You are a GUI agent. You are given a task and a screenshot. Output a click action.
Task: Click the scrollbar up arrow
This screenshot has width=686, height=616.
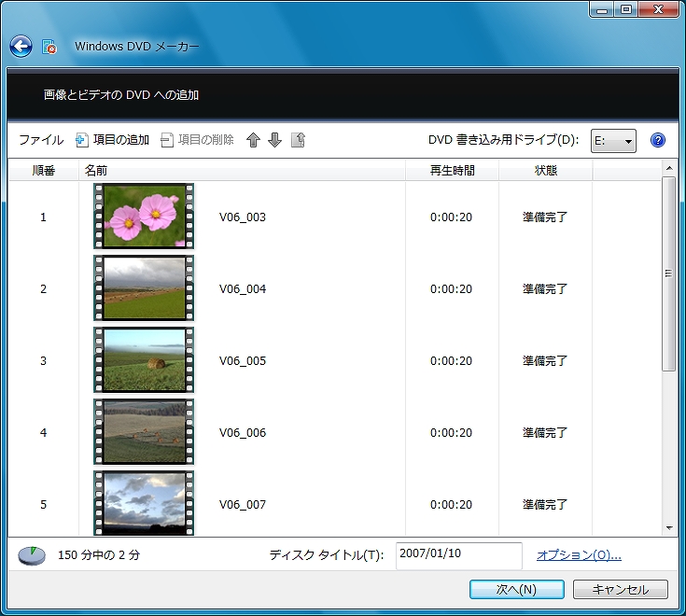point(668,168)
